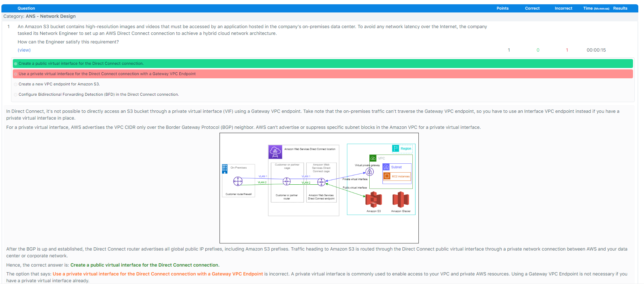This screenshot has height=284, width=644.
Task: Click 'How can the Engineer satisfy this requirement?'
Action: pos(68,42)
